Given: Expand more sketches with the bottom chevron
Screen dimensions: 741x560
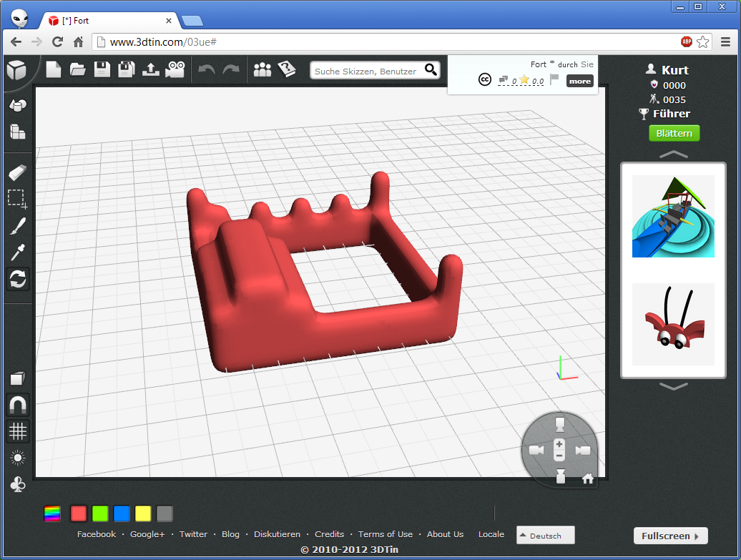Looking at the screenshot, I should click(673, 386).
